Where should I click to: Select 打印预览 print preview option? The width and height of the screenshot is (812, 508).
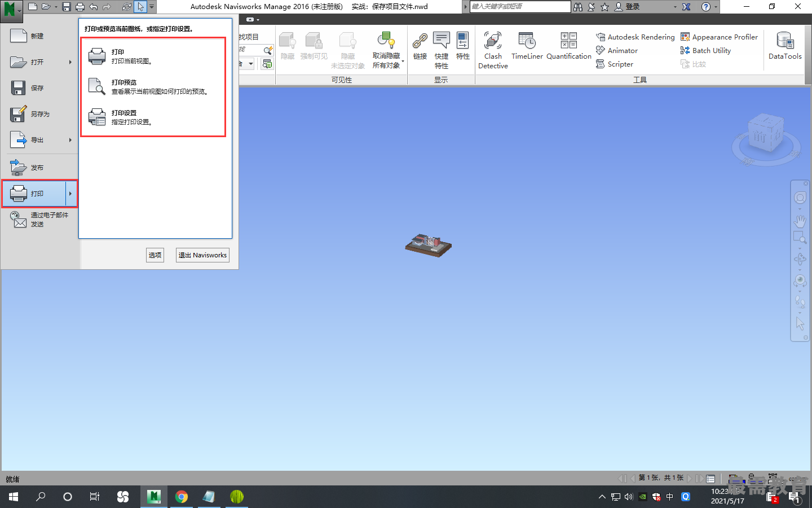pos(153,87)
